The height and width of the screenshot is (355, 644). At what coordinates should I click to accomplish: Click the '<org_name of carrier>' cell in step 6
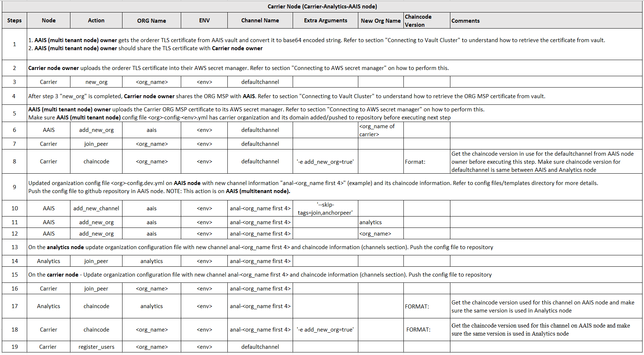pyautogui.click(x=381, y=130)
